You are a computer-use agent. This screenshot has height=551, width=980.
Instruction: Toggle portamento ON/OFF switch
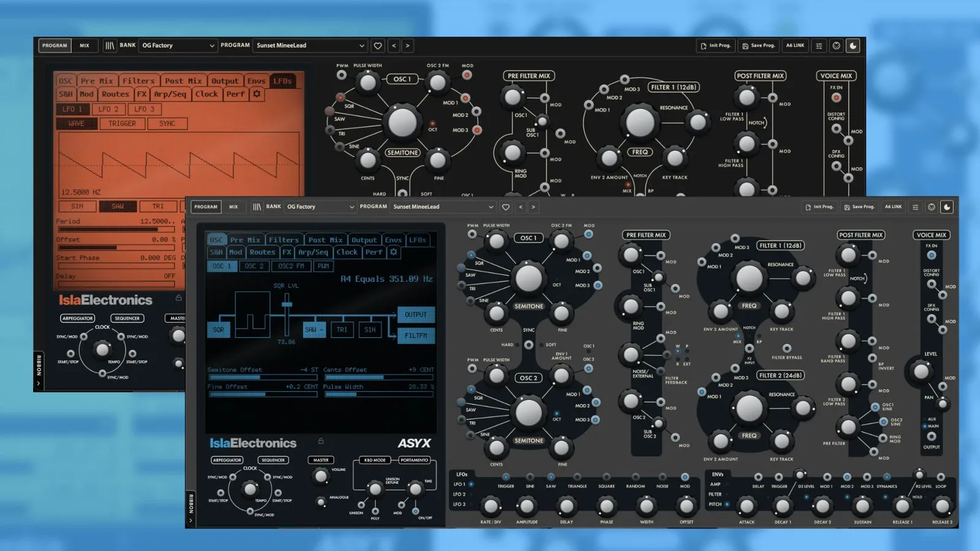pos(415,511)
